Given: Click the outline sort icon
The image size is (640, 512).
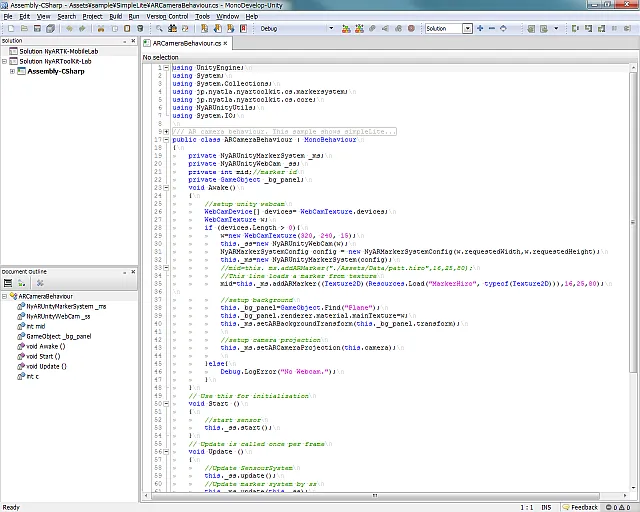Looking at the screenshot, I should [x=21, y=283].
